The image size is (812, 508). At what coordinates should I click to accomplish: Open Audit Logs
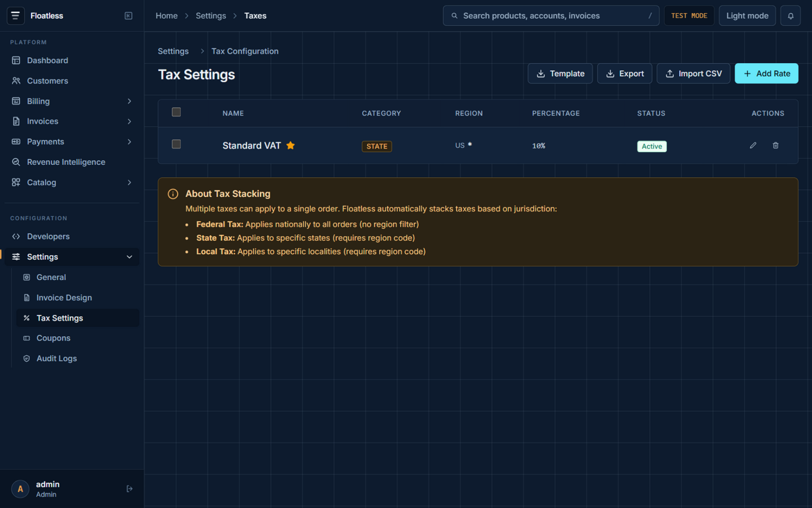click(x=78, y=358)
